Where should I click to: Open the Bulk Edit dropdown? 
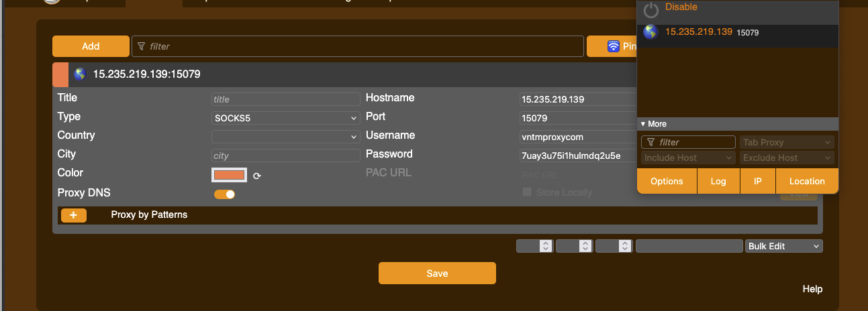click(x=783, y=246)
